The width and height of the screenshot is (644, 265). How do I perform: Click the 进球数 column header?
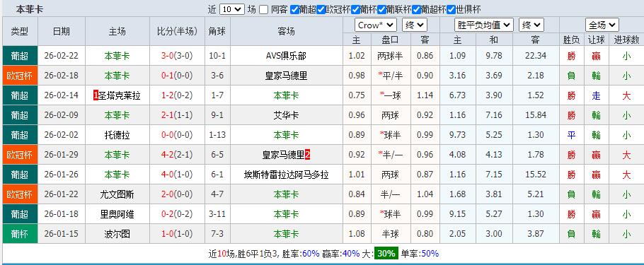tap(626, 40)
